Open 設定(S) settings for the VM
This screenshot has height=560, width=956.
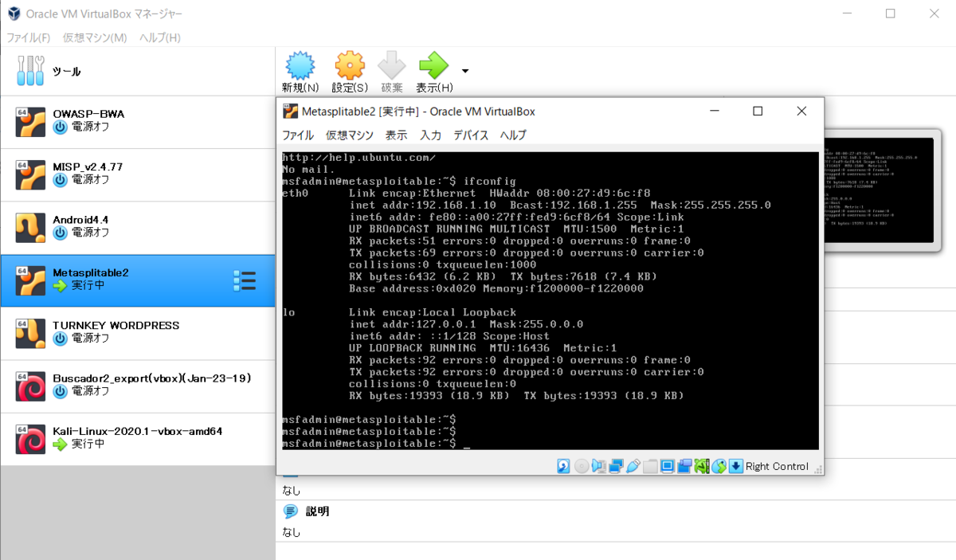pyautogui.click(x=350, y=72)
